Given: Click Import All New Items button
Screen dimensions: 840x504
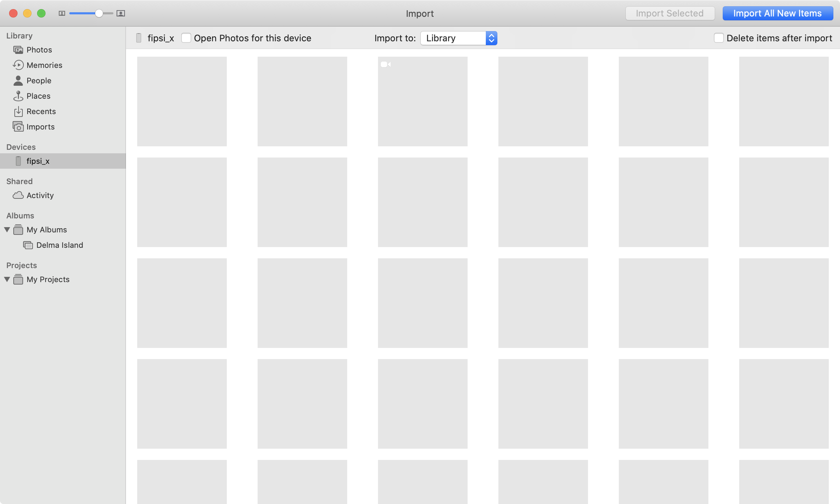Looking at the screenshot, I should pyautogui.click(x=777, y=13).
